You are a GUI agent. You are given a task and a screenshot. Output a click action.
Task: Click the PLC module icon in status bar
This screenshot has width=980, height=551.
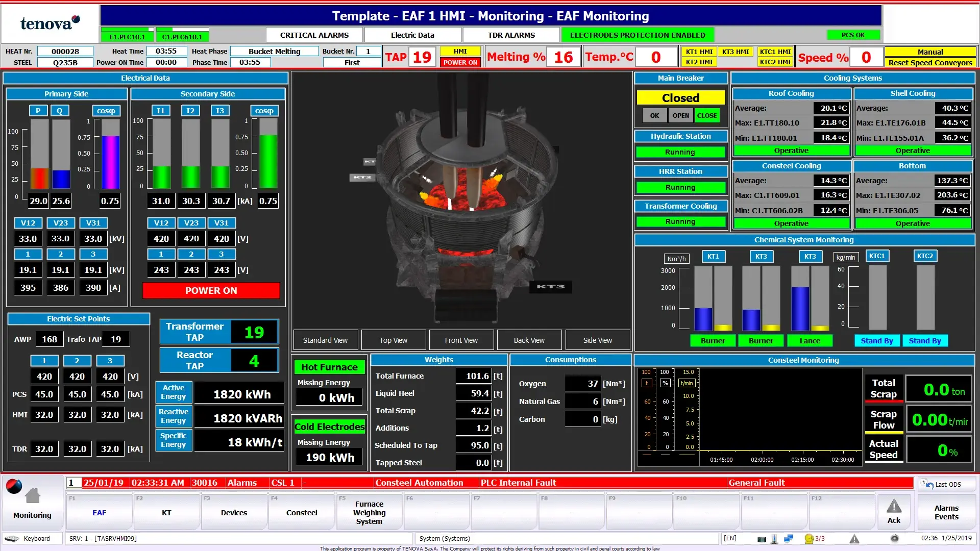pos(762,539)
